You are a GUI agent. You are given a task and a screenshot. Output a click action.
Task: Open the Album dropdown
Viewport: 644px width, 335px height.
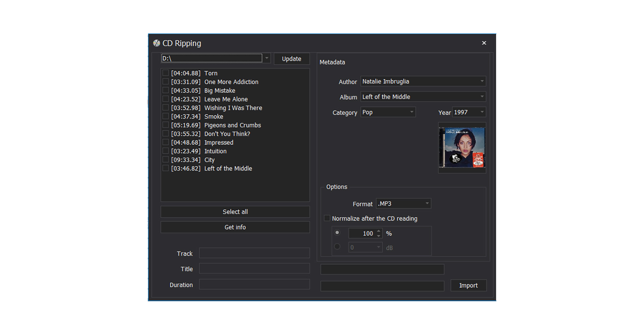point(482,97)
